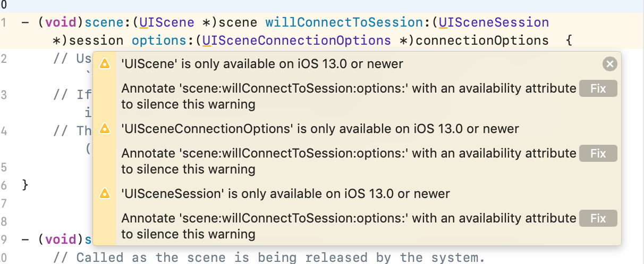
Task: Click the Annotate suggestion under the UISceneConnectionOptions warning
Action: pyautogui.click(x=349, y=161)
